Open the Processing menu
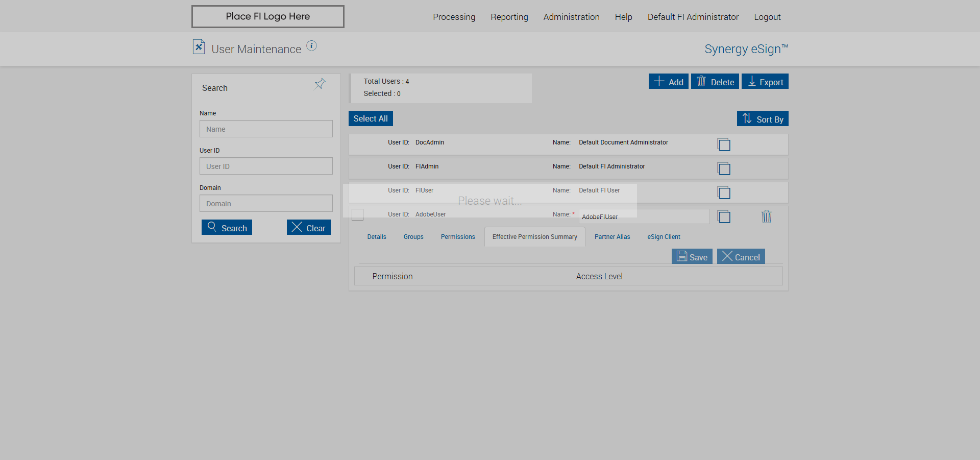 [454, 17]
